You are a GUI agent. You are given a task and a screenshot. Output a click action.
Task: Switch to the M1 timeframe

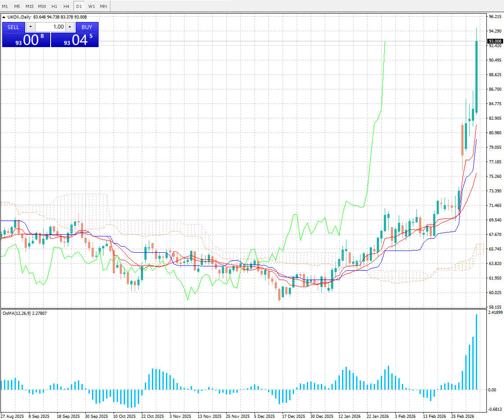point(5,6)
